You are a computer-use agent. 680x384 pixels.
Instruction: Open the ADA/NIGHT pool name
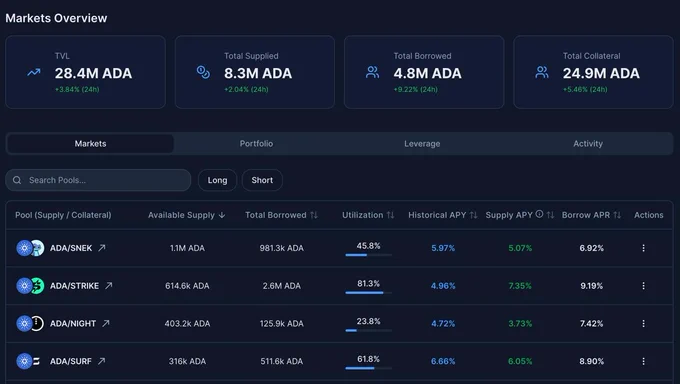(72, 324)
